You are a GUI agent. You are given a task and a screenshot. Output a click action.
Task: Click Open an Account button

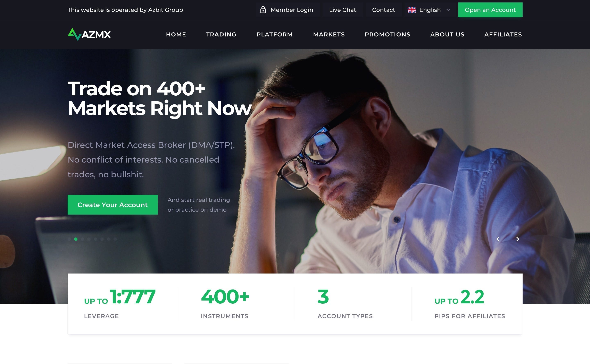(490, 10)
